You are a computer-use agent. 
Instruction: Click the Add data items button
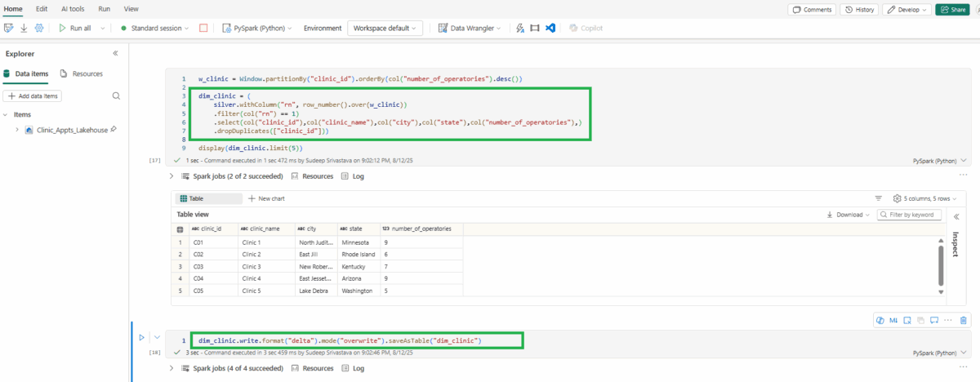point(33,96)
